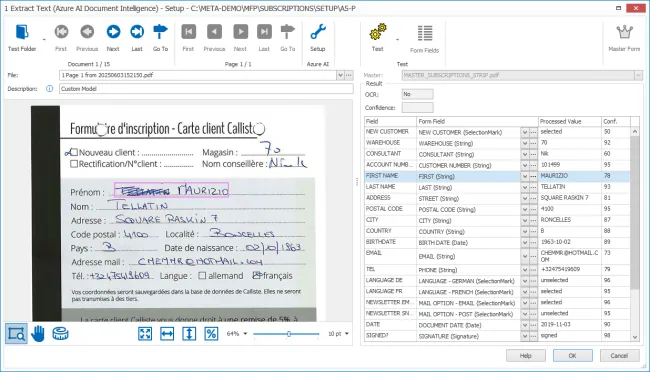Fit page to height
This screenshot has width=650, height=372.
tap(189, 333)
